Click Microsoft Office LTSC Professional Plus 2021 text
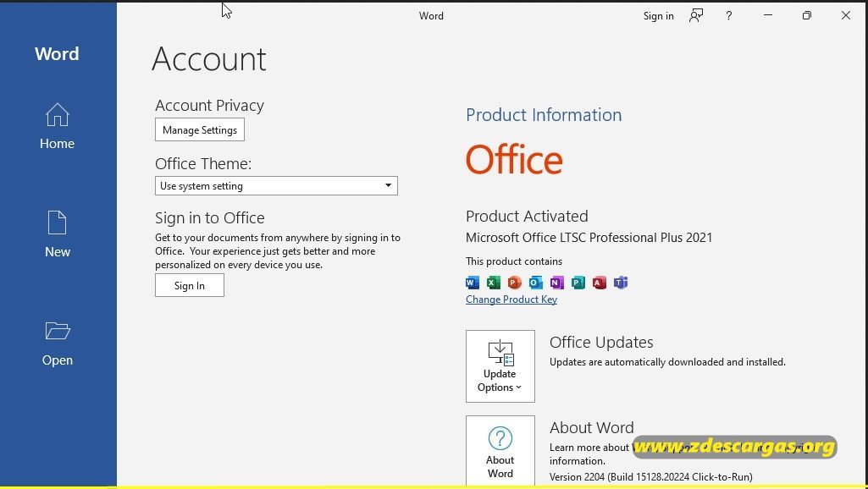 (x=589, y=237)
